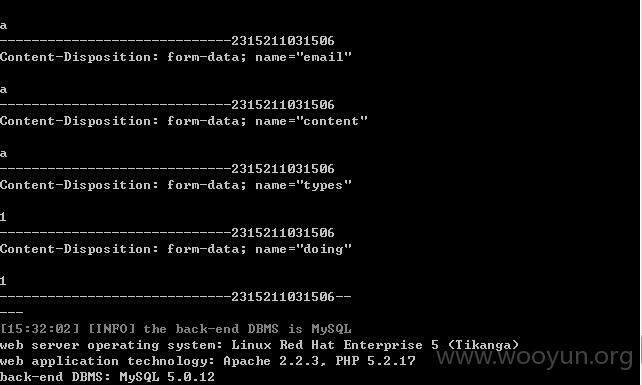Click the web application technology line
This screenshot has height=385, width=642.
(x=208, y=361)
